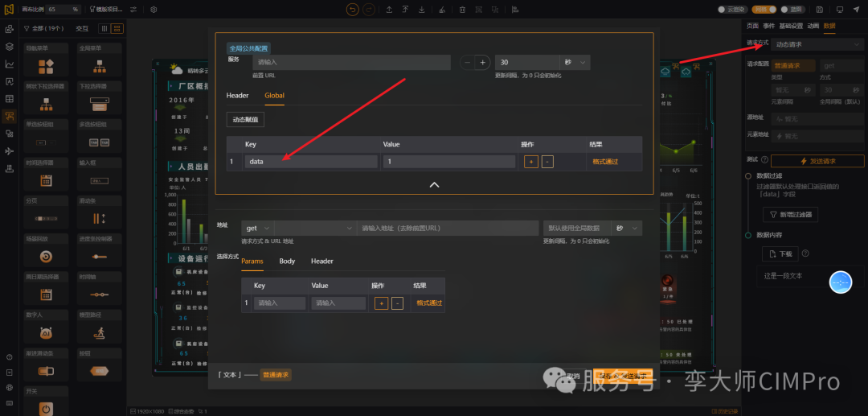
Task: Add the 开关 power switch component
Action: coord(46,402)
